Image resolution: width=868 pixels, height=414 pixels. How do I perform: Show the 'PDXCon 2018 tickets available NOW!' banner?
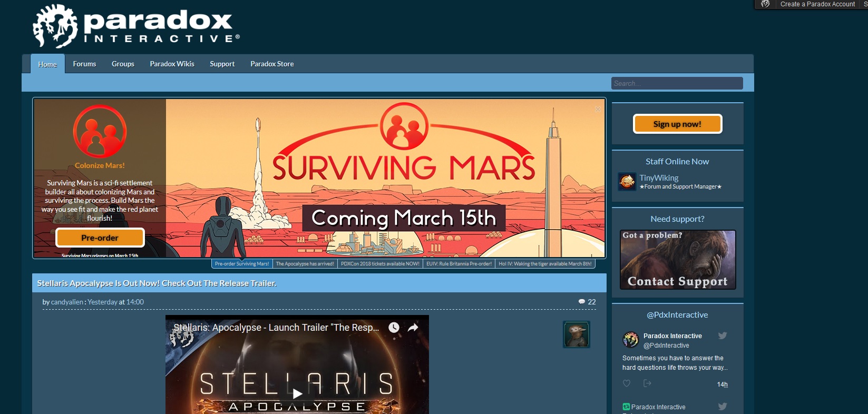tap(380, 264)
